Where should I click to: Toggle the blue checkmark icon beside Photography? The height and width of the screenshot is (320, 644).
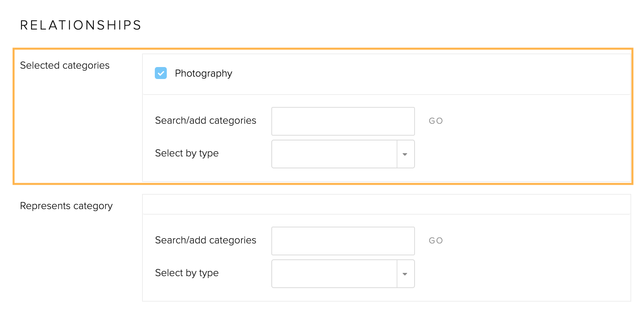161,73
